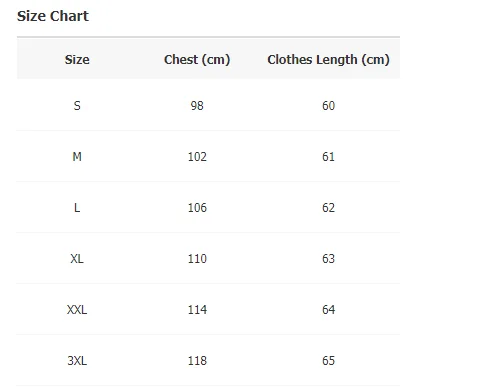Click the Size Chart heading
Viewport: 495px width, 387px height.
tap(53, 16)
